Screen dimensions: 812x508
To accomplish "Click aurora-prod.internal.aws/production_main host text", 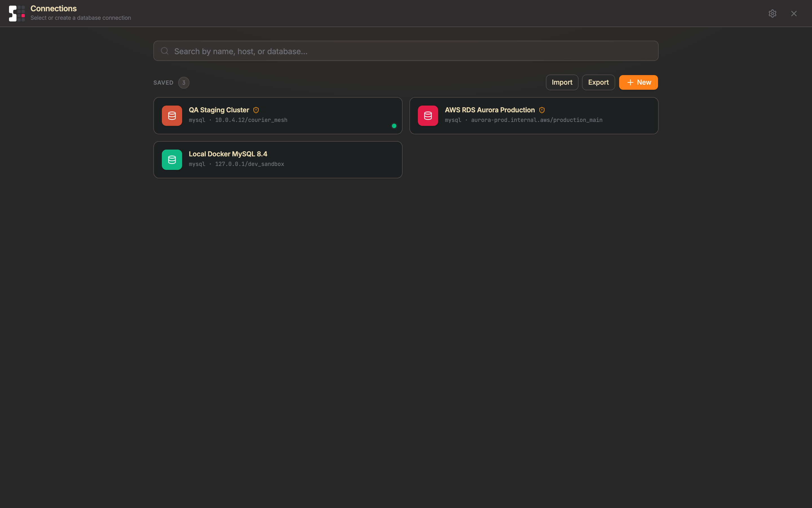I will pos(537,120).
